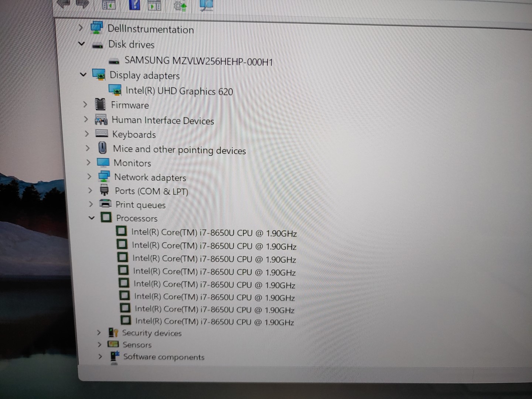Collapse the Processors node
Viewport: 532px width, 399px height.
tap(92, 218)
